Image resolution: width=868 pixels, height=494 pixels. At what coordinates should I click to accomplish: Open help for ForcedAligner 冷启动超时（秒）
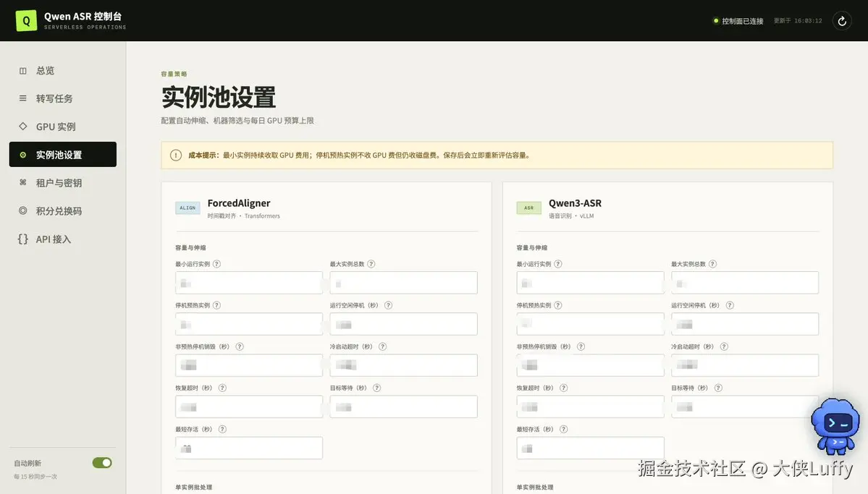tap(382, 347)
